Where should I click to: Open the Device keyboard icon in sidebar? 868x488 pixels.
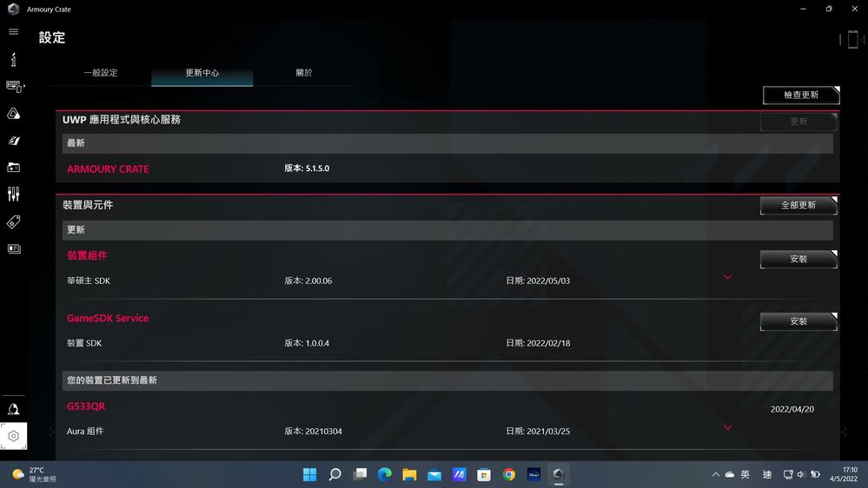pyautogui.click(x=15, y=86)
